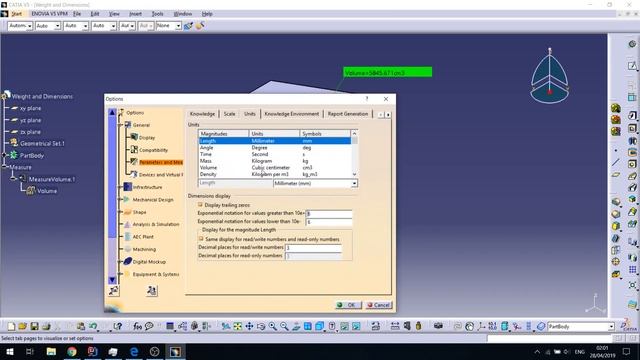Viewport: 640px width, 360px height.
Task: Expand the PartBody node in specification tree
Action: [4, 156]
